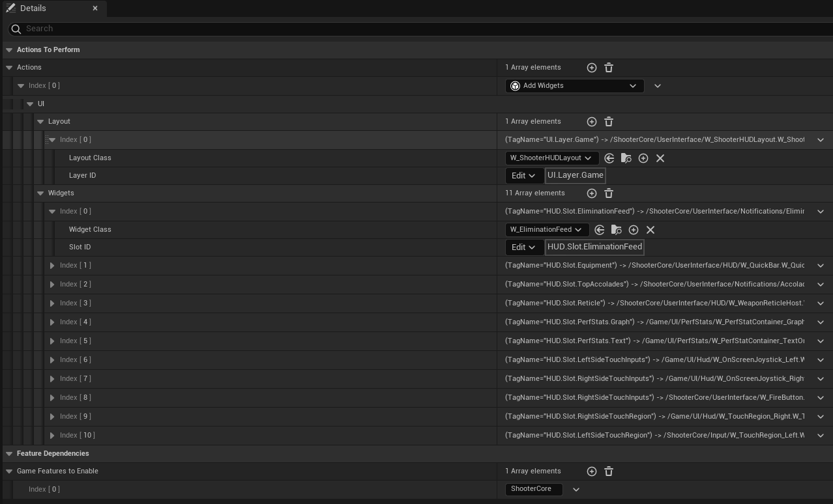Delete all Widgets array elements
The width and height of the screenshot is (833, 504).
(x=608, y=193)
